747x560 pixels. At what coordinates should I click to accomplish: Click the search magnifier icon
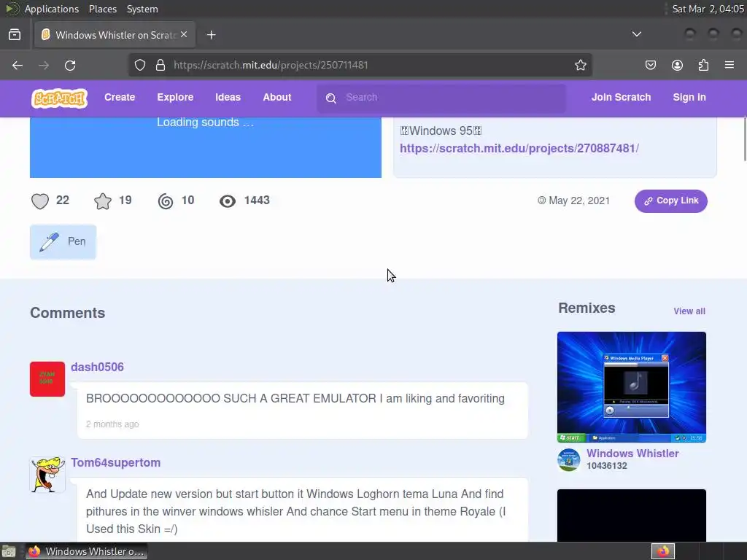(331, 98)
